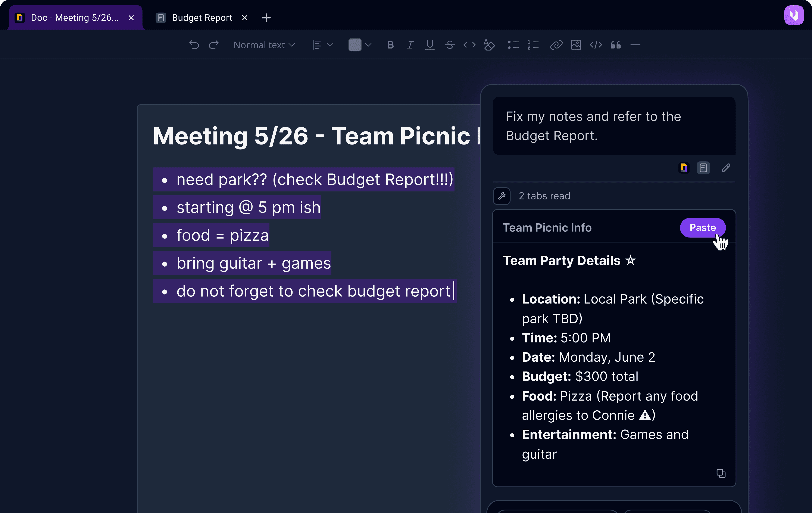Close the Budget Report tab
The height and width of the screenshot is (513, 812).
click(x=245, y=18)
